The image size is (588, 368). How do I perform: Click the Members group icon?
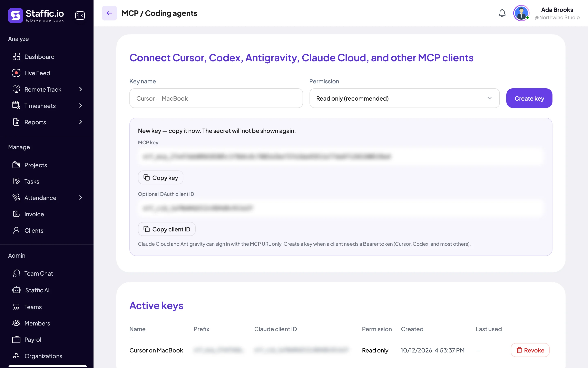click(x=16, y=323)
